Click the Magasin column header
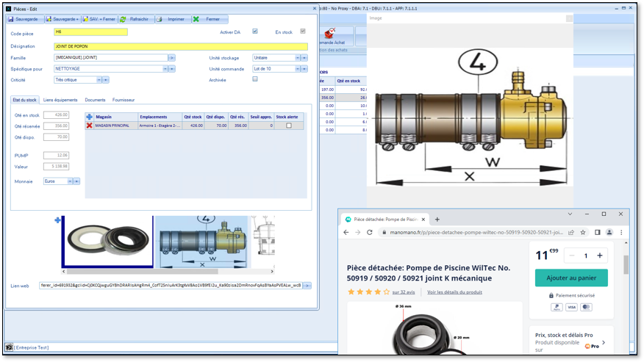The width and height of the screenshot is (644, 362). (x=116, y=117)
